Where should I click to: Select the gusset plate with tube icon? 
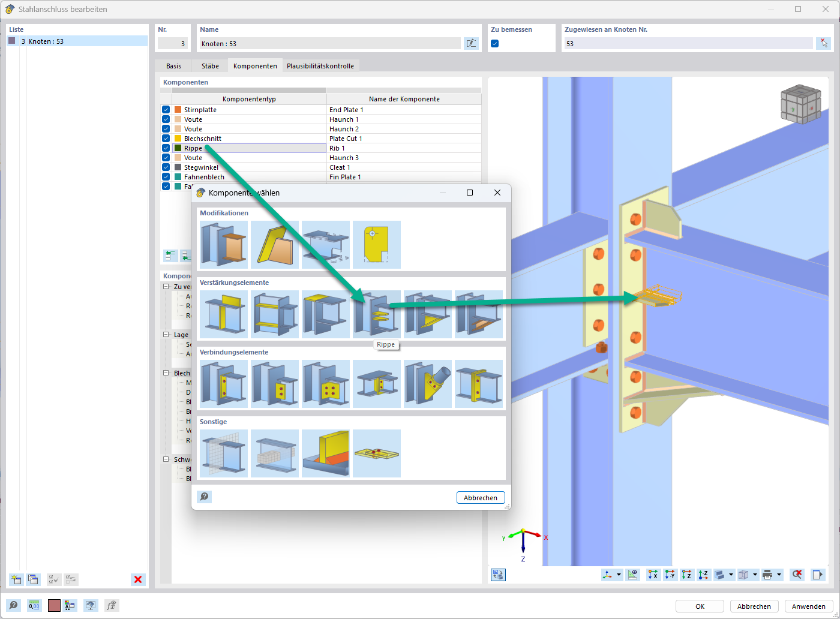pos(428,384)
